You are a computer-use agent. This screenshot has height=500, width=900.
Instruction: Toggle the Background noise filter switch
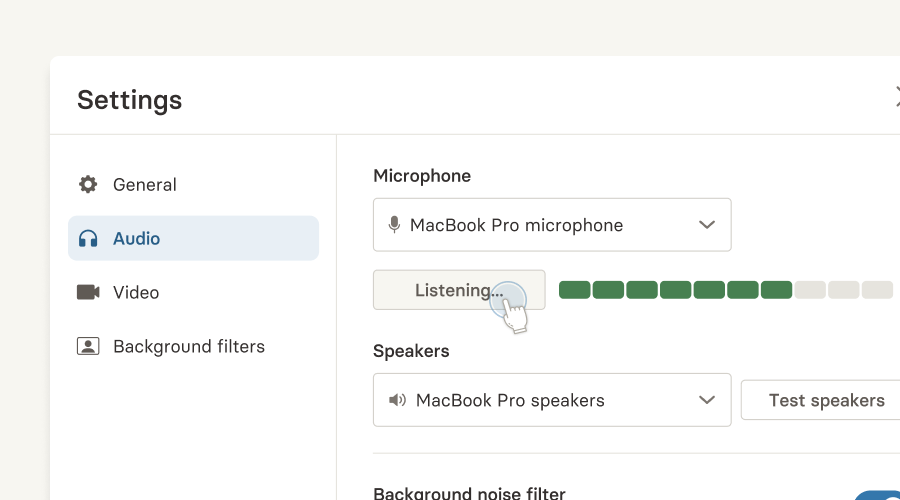878,495
